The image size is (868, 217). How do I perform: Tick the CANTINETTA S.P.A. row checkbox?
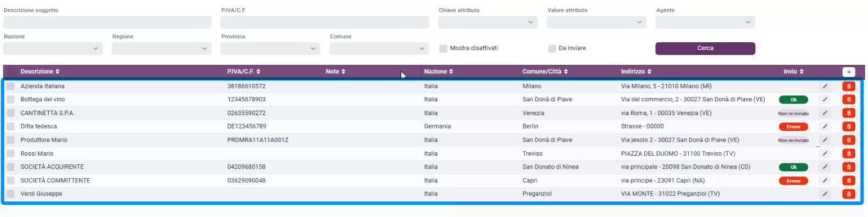10,113
